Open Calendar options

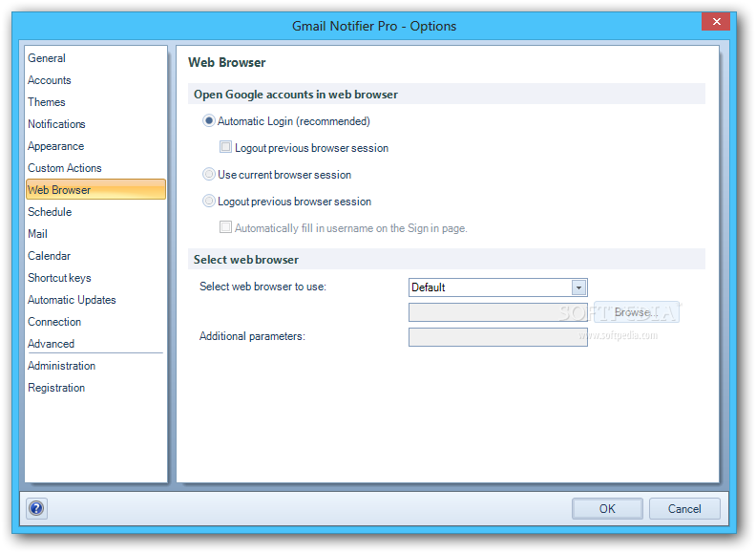(50, 256)
